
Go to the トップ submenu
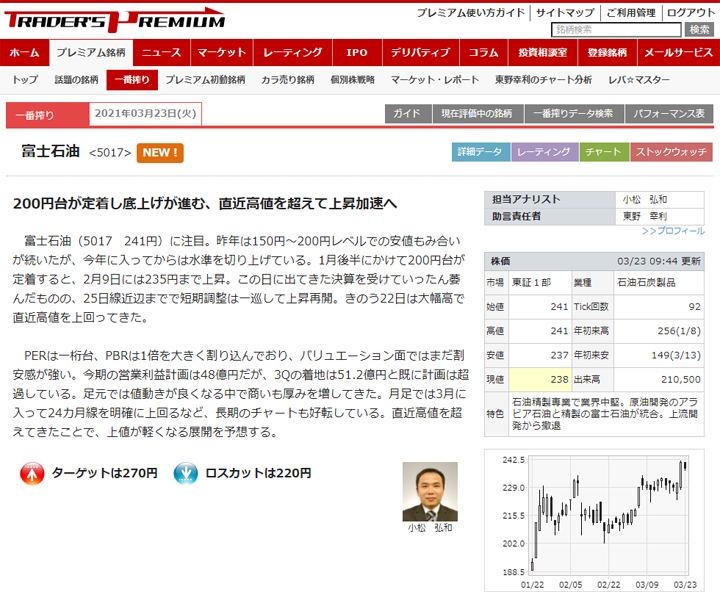(x=25, y=80)
